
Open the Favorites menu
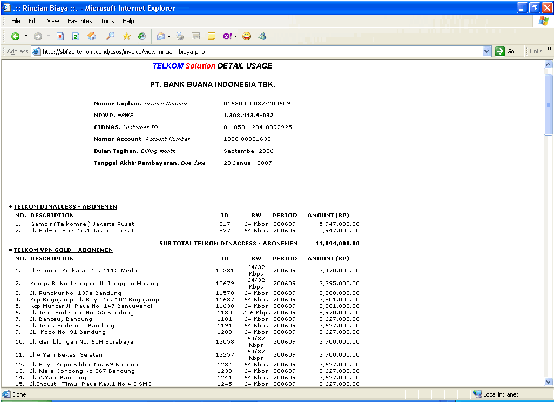click(80, 21)
